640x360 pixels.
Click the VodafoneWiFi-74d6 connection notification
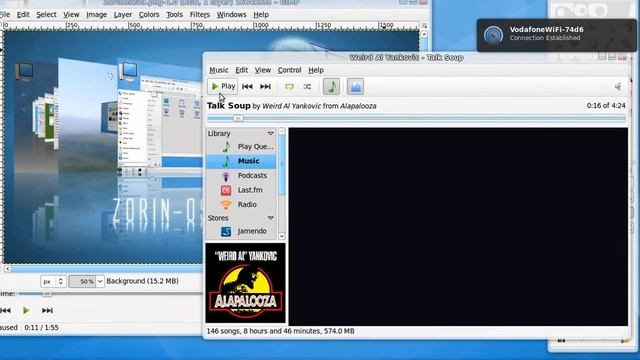pos(556,35)
